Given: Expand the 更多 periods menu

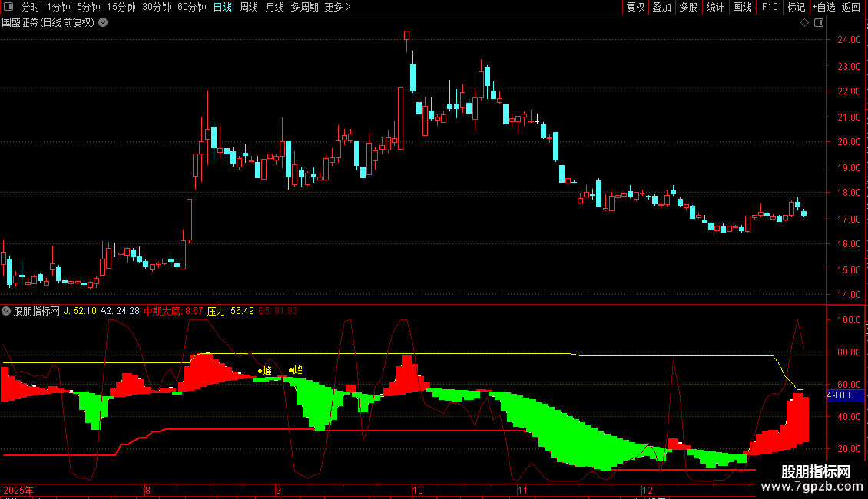Looking at the screenshot, I should click(x=337, y=7).
